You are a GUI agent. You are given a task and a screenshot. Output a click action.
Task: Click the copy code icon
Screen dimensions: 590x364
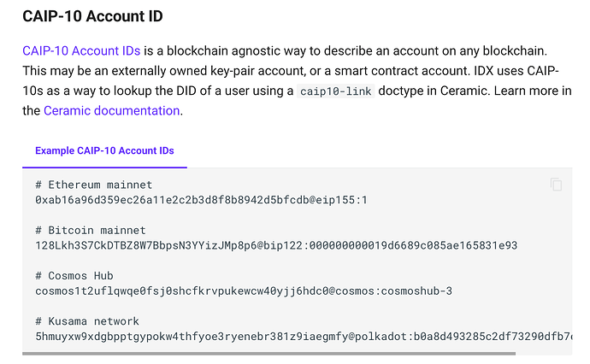click(x=557, y=185)
